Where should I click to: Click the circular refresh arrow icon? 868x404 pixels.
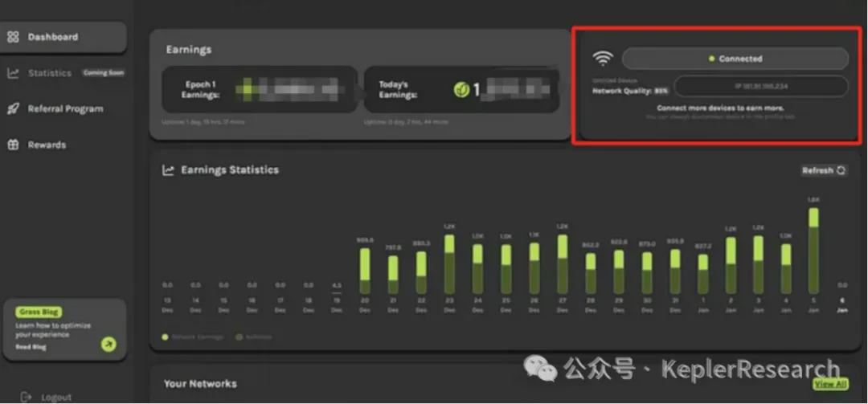tap(841, 170)
